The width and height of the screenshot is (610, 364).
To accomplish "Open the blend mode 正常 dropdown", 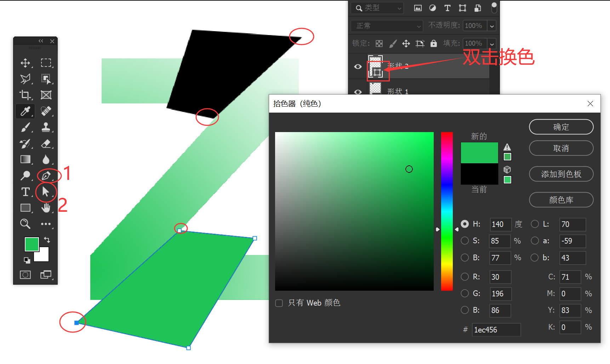I will tap(387, 26).
